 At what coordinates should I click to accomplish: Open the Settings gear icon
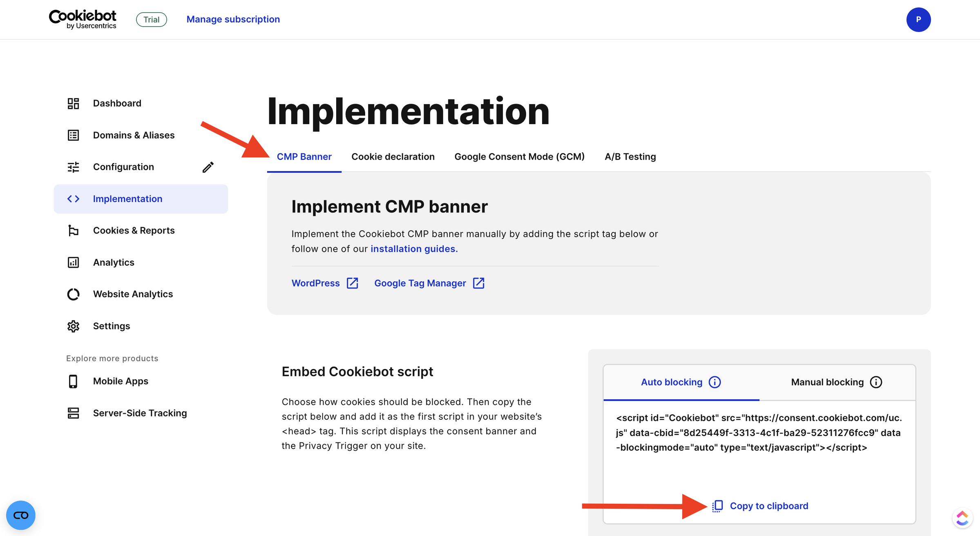pos(73,326)
